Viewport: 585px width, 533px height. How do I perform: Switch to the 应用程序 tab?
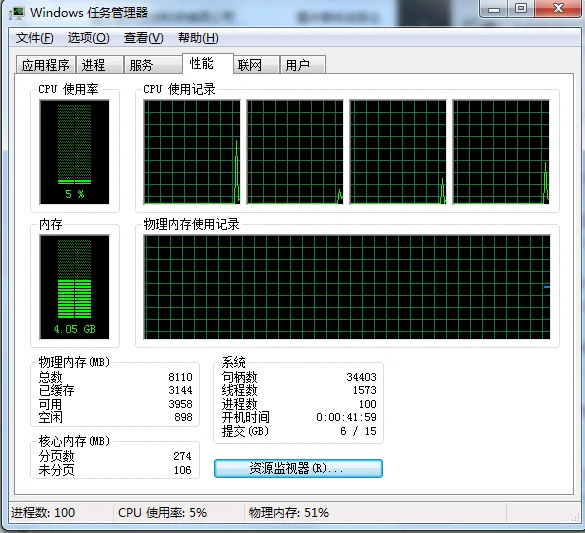[x=46, y=65]
